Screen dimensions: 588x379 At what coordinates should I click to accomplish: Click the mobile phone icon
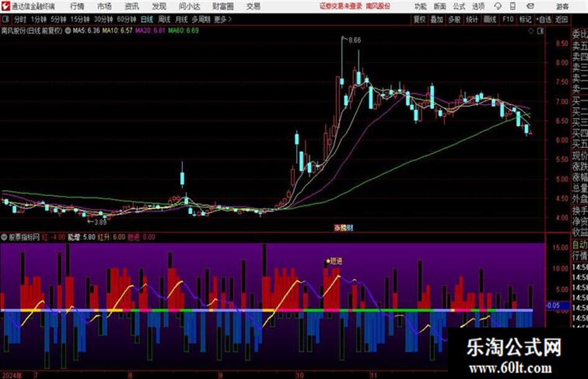(513, 6)
